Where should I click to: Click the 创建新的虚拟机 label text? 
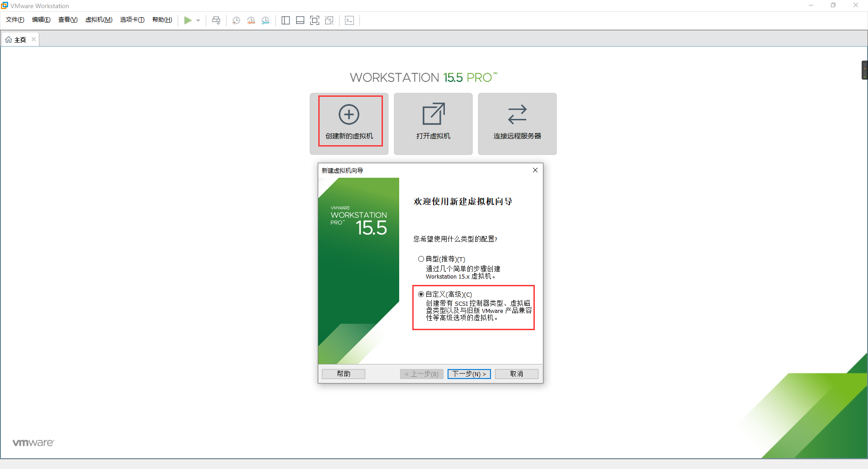[x=349, y=136]
